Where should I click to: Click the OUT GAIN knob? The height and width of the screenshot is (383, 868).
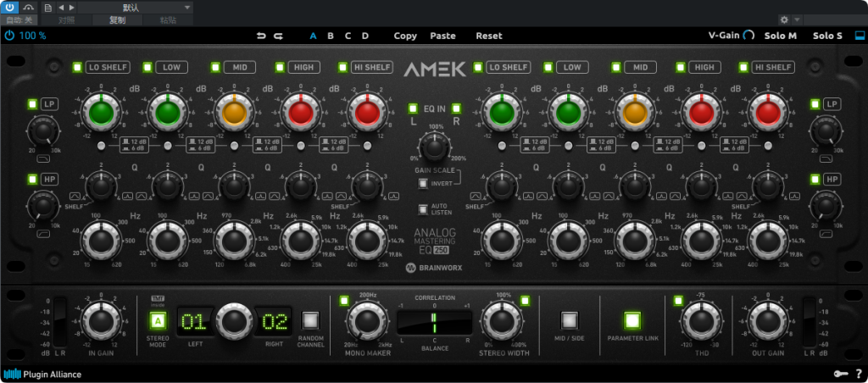click(767, 321)
